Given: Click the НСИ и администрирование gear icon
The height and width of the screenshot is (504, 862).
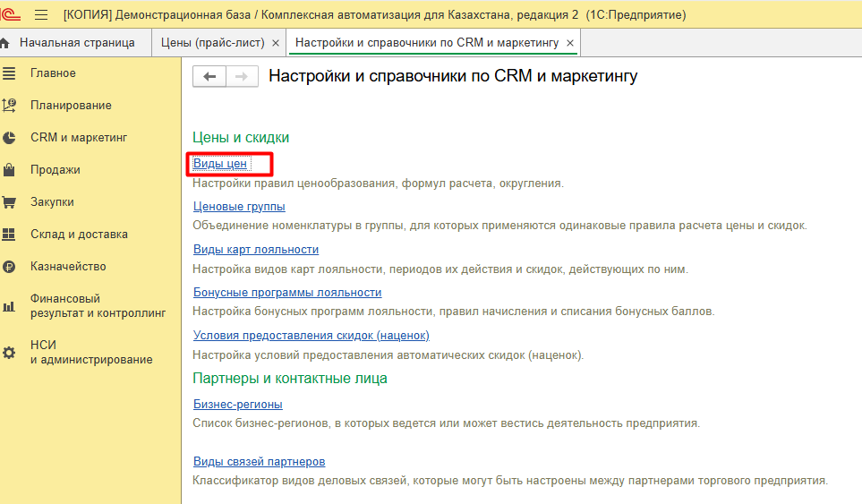Looking at the screenshot, I should 9,353.
